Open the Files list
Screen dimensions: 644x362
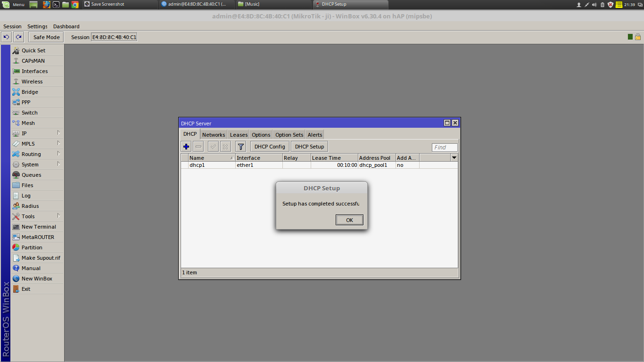point(37,185)
